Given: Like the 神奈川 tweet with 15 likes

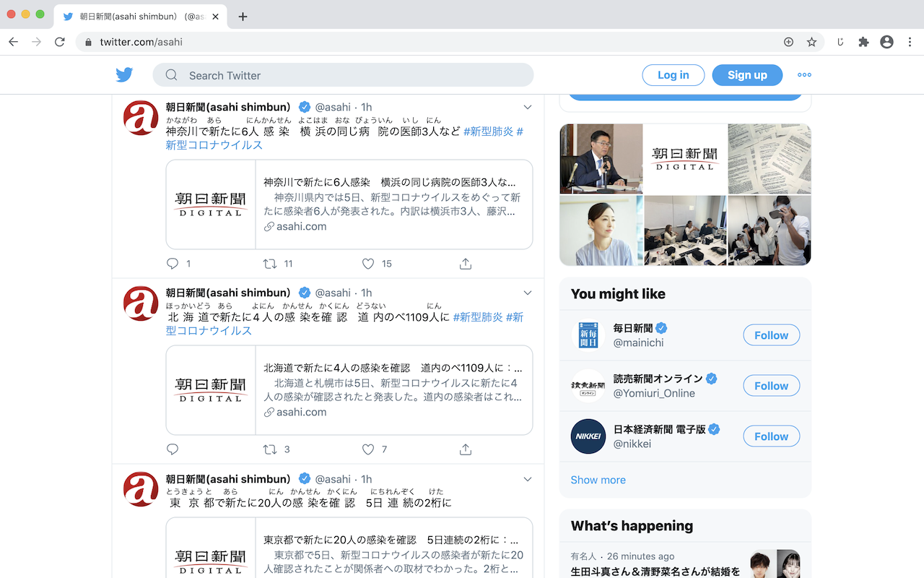Looking at the screenshot, I should point(368,264).
